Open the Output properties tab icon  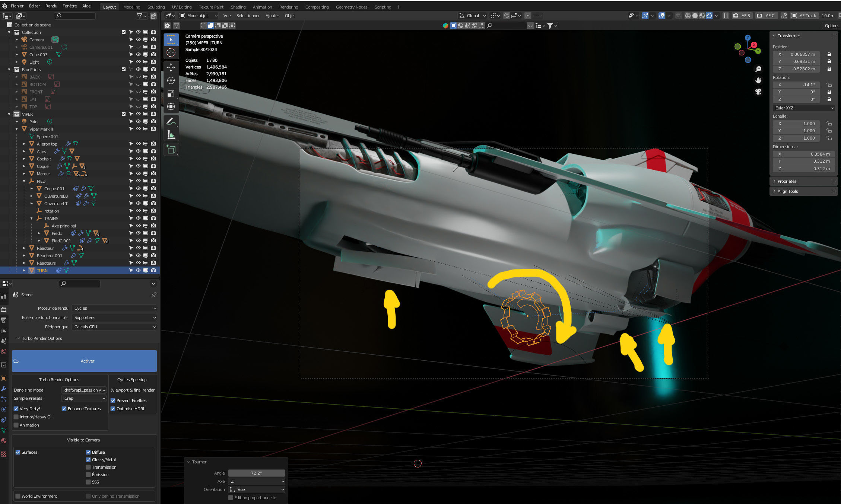pos(4,320)
